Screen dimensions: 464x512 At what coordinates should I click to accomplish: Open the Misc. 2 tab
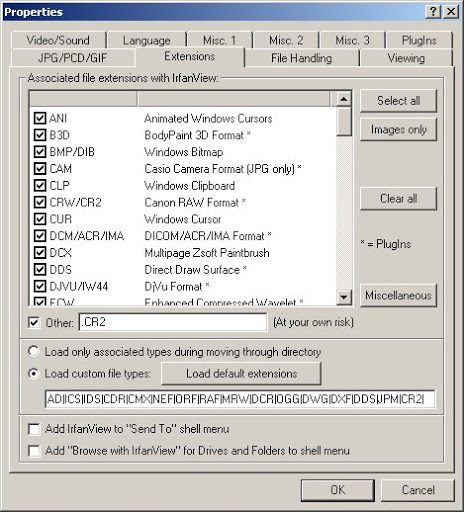tap(286, 40)
